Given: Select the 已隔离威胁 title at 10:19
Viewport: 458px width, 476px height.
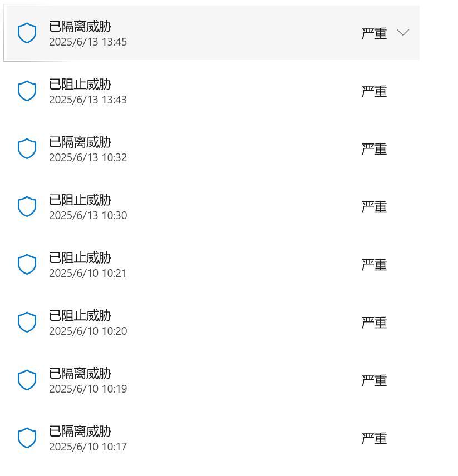Looking at the screenshot, I should [x=80, y=374].
